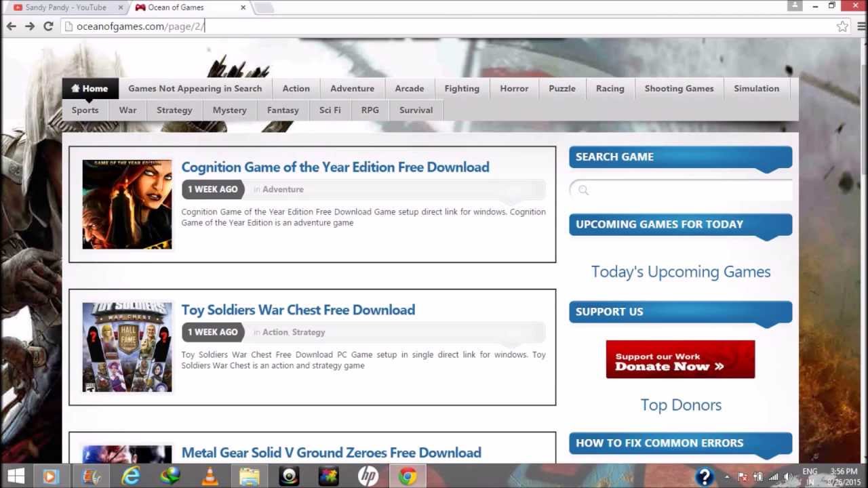This screenshot has height=488, width=868.
Task: Open VLC media player from taskbar
Action: point(210,476)
